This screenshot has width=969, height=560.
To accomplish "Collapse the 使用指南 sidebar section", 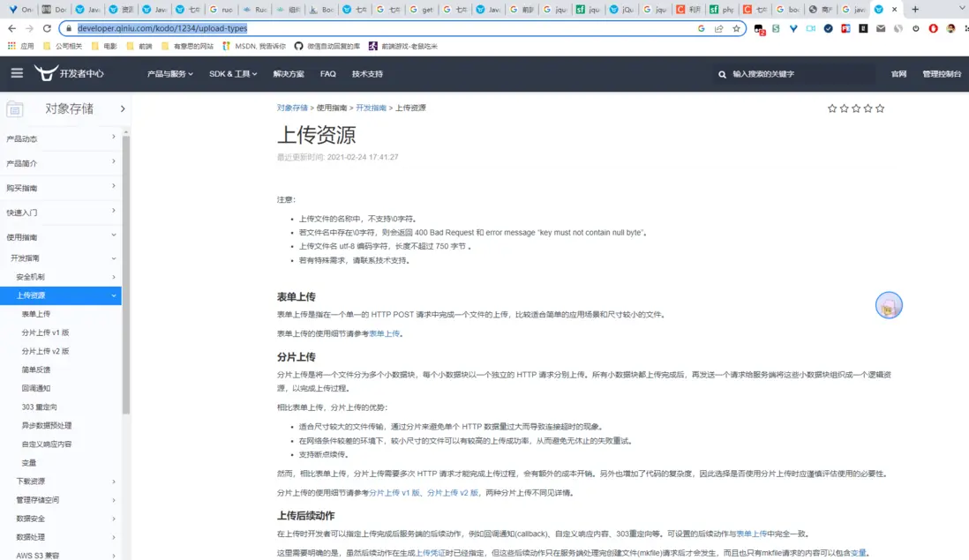I will coord(61,237).
